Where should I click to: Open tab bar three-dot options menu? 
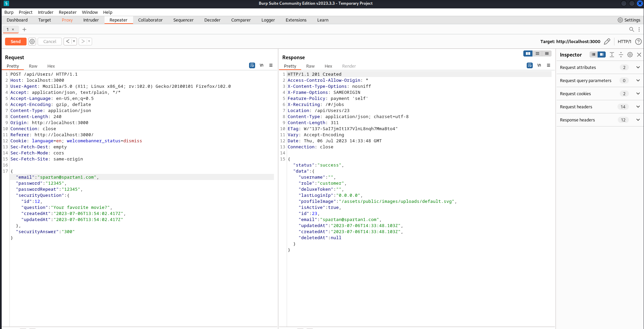[639, 29]
